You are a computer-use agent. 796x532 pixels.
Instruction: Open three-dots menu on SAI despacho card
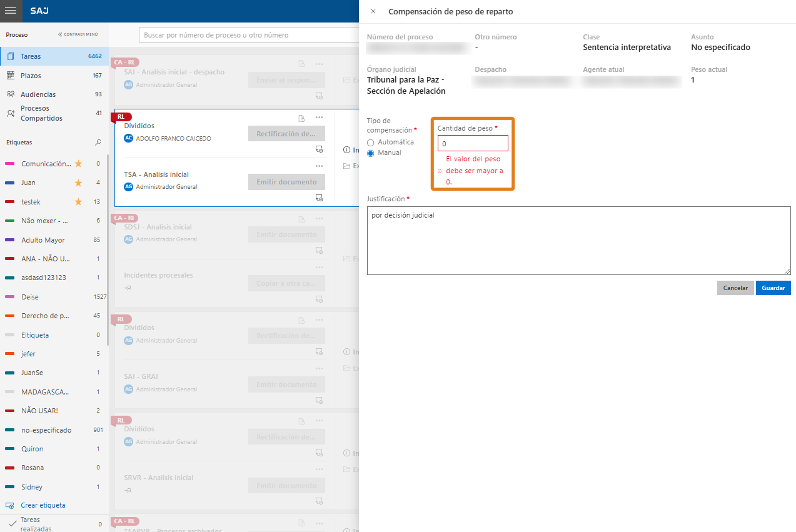click(319, 64)
